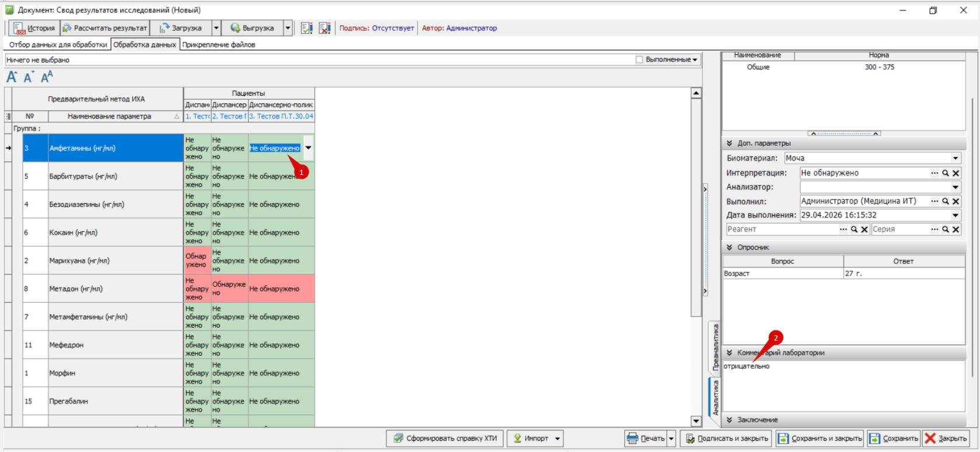Viewport: 980px width, 452px height.
Task: Click the sign document icon with green check
Action: click(x=307, y=28)
